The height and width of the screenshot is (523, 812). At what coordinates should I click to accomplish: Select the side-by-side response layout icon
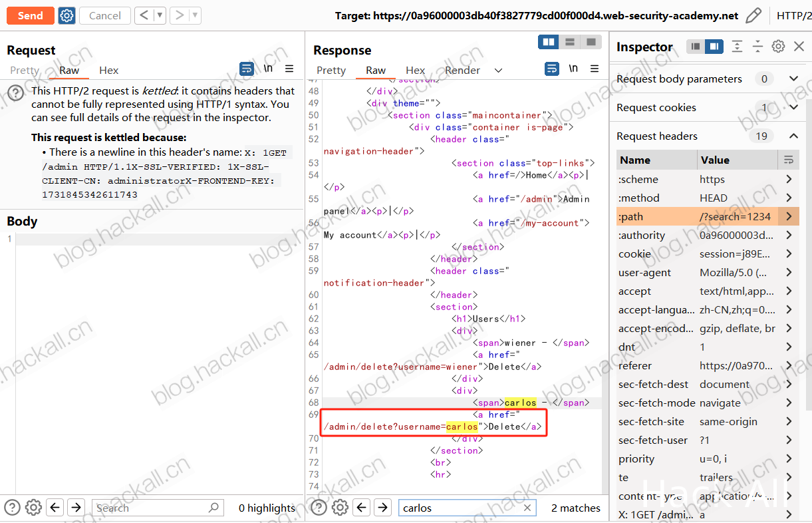[x=549, y=42]
